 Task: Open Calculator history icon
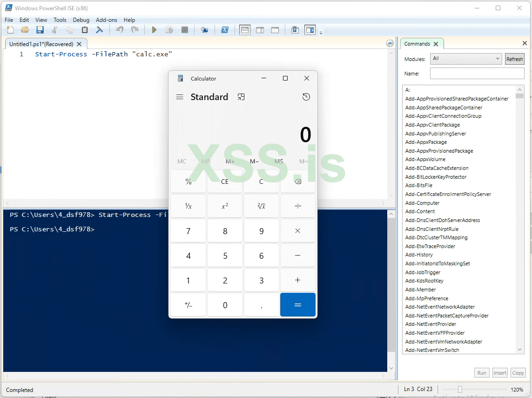pos(306,97)
